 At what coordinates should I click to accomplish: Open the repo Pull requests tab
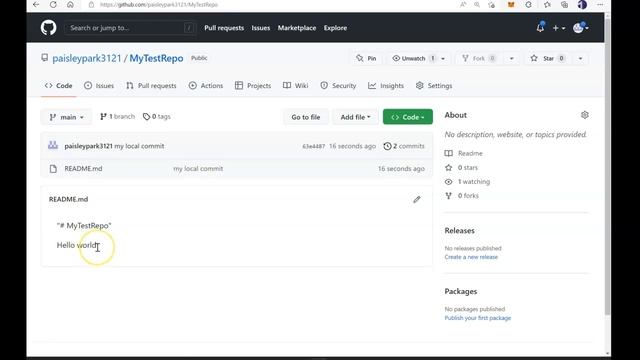pos(151,86)
